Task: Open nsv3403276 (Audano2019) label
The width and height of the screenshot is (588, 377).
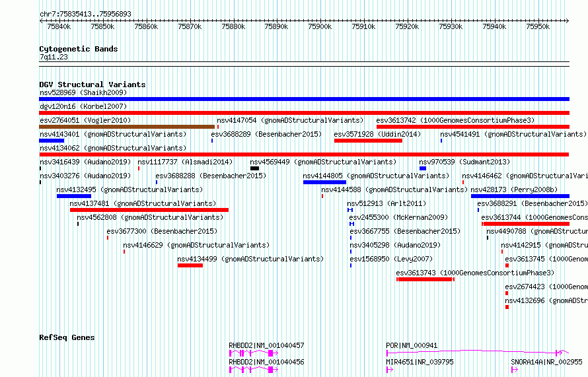Action: [x=85, y=176]
